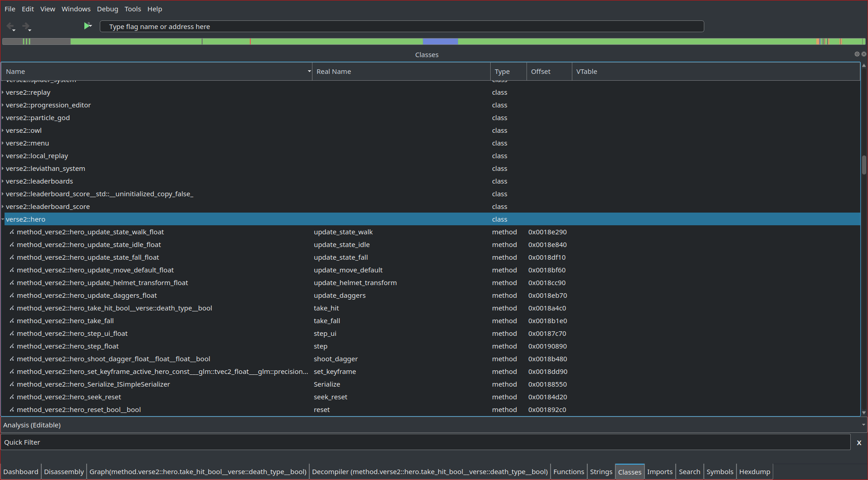Image resolution: width=868 pixels, height=480 pixels.
Task: Click method icon beside hero_take_fall
Action: [12, 321]
